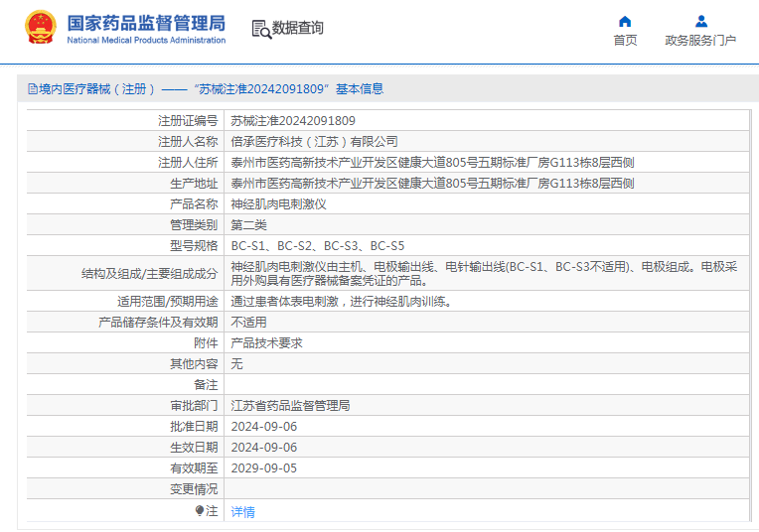This screenshot has width=759, height=532.
Task: Click the 有效期至 label
Action: tap(194, 468)
